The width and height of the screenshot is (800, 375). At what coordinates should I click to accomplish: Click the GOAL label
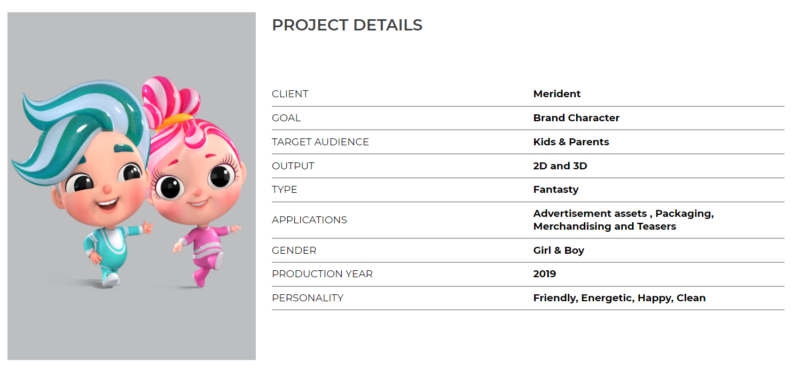[286, 118]
